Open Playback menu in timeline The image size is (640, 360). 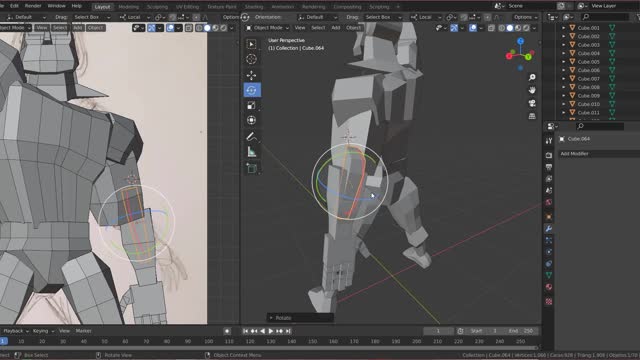(16, 331)
